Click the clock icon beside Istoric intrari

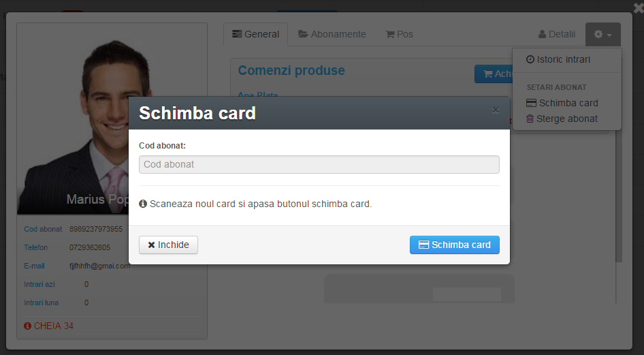pyautogui.click(x=530, y=59)
